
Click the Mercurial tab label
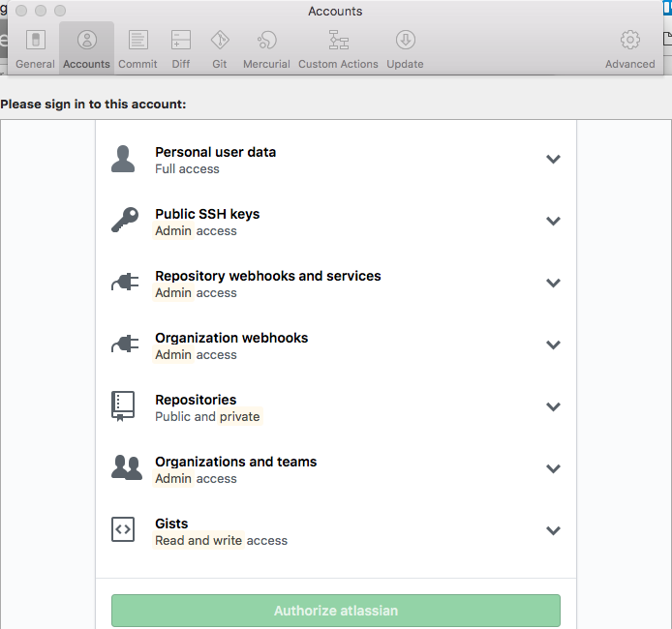point(266,64)
